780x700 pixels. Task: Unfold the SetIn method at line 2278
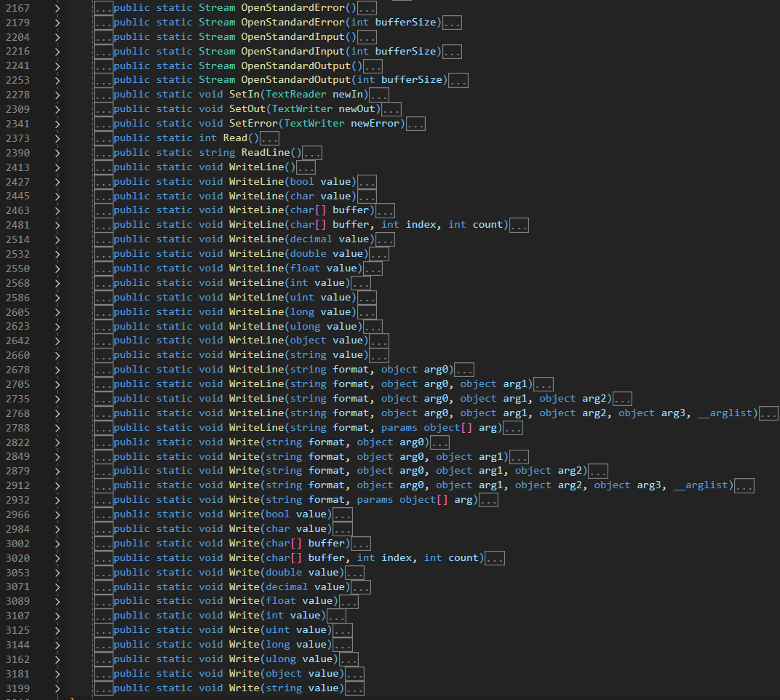[x=57, y=95]
